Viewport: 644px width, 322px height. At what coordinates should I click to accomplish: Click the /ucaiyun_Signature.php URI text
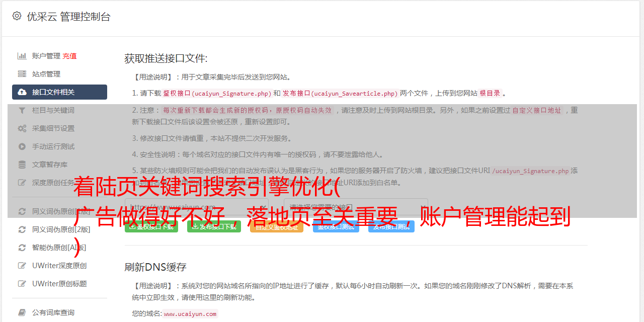(x=531, y=171)
